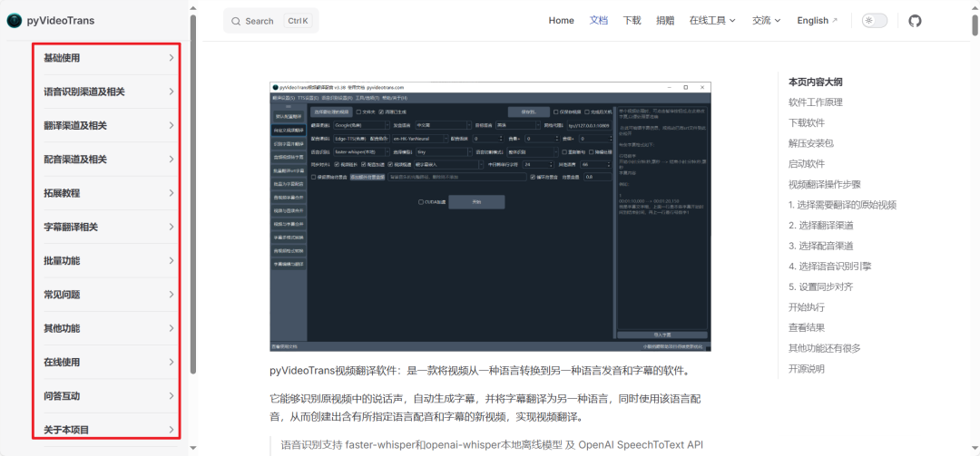The image size is (980, 456).
Task: Select the 文档 nav item
Action: [599, 21]
